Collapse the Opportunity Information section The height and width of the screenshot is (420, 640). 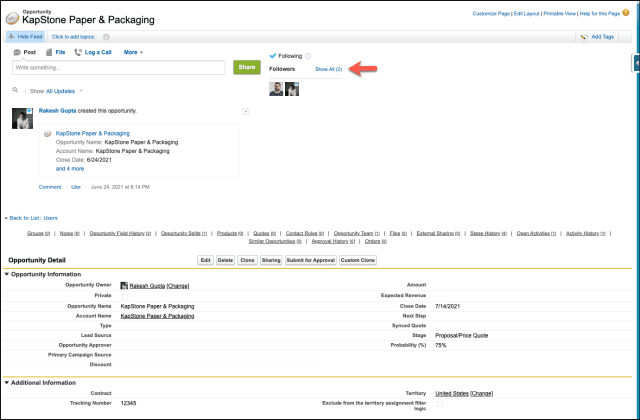pyautogui.click(x=7, y=274)
